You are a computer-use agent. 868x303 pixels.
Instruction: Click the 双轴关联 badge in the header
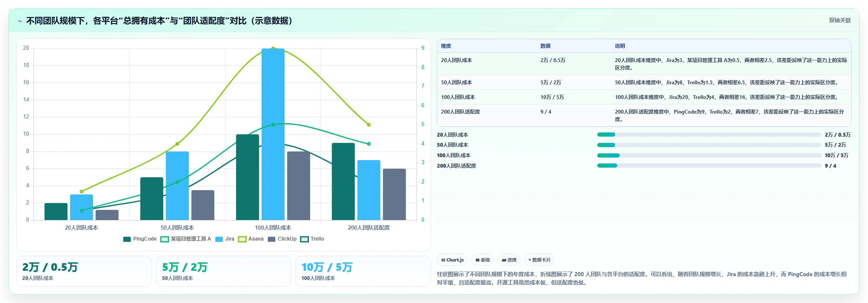(840, 21)
